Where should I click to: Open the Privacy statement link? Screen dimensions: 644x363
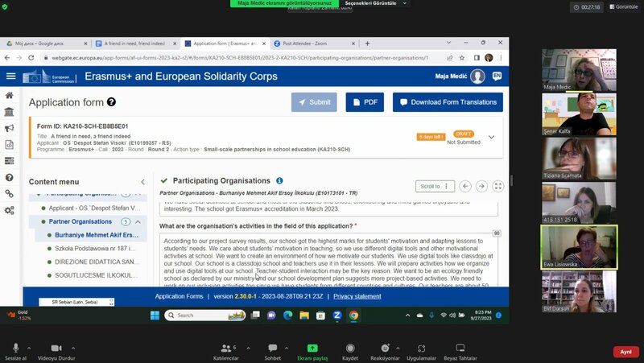pyautogui.click(x=357, y=296)
